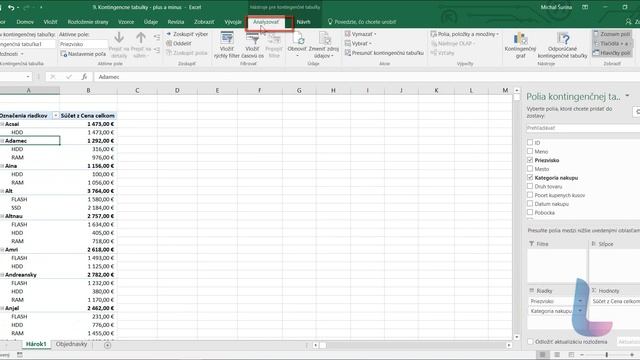
Task: Switch to the Objednavky sheet tab
Action: coord(71,344)
